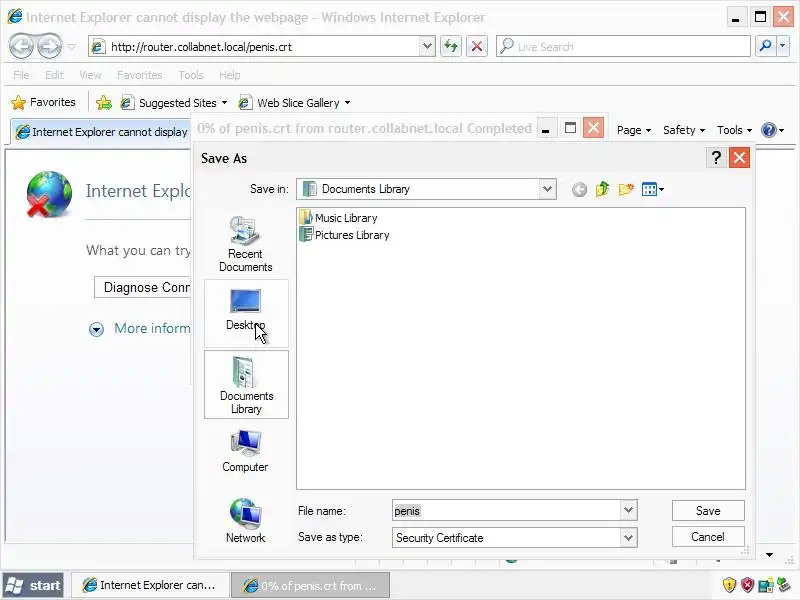Select Recent Documents in places bar
This screenshot has height=600, width=800.
(245, 244)
